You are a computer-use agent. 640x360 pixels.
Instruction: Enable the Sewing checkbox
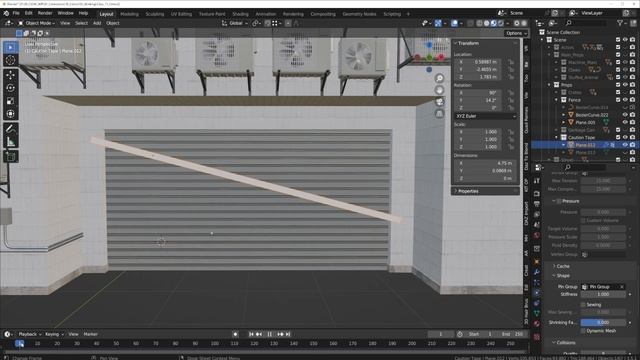click(583, 304)
